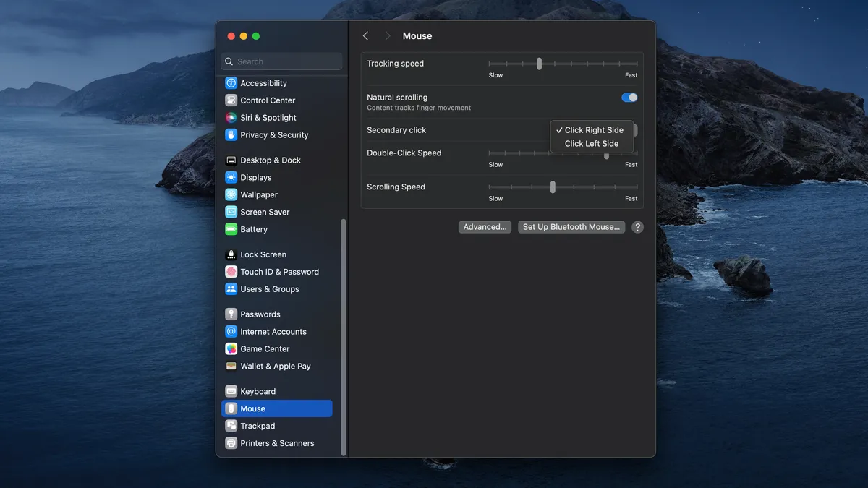The image size is (868, 488).
Task: Open the Advanced... button
Action: click(485, 227)
